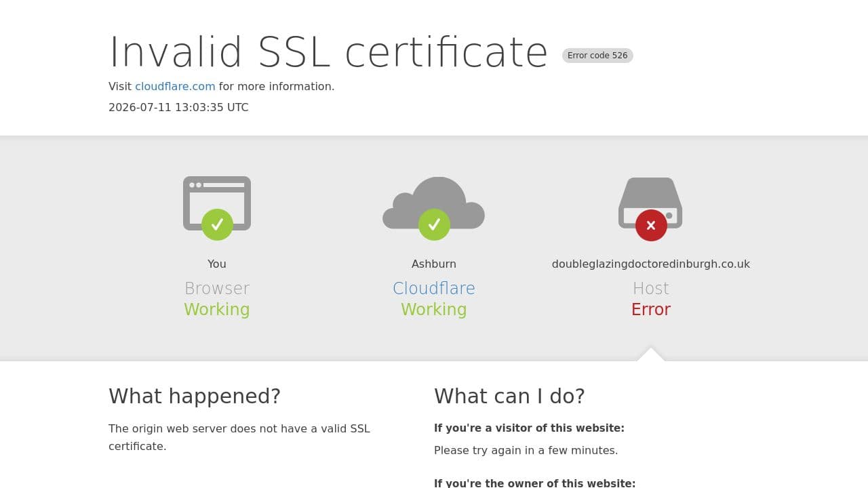
Task: Click the browser window icon
Action: tap(217, 203)
